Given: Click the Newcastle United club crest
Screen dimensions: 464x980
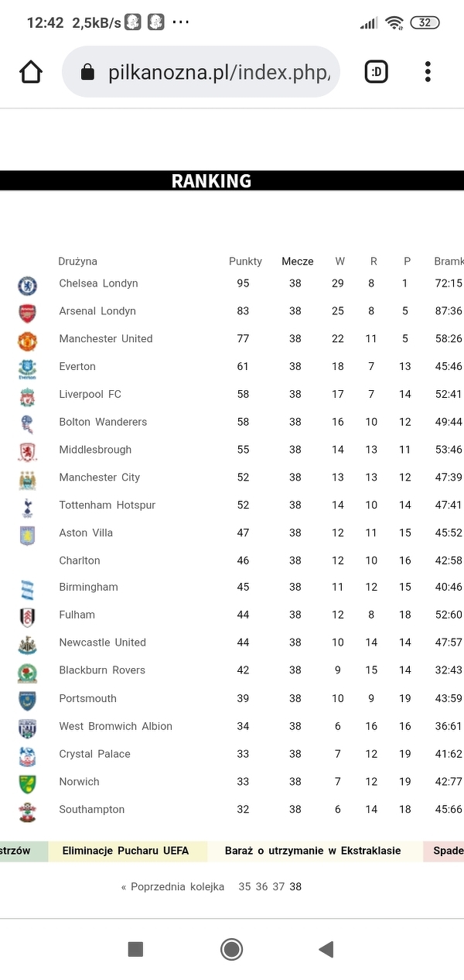Looking at the screenshot, I should [27, 644].
